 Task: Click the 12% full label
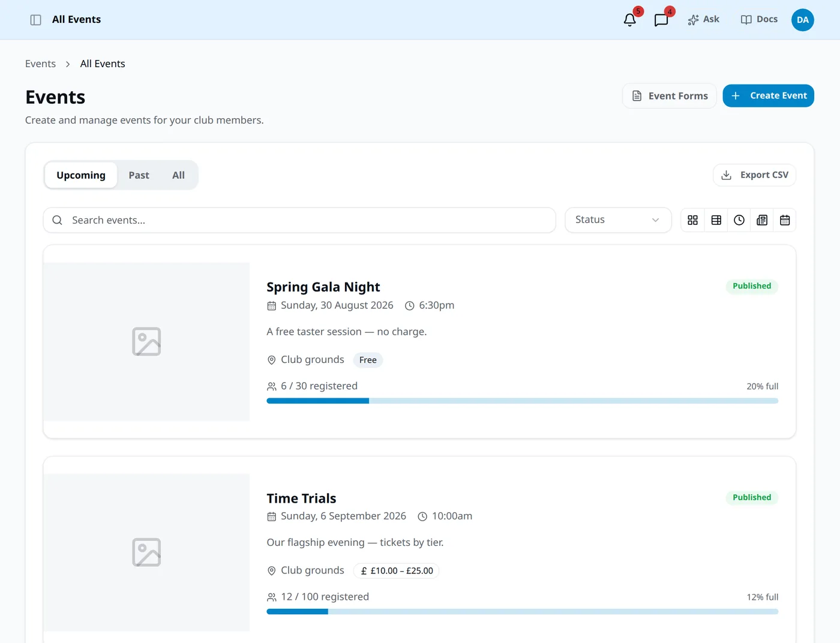click(x=763, y=597)
